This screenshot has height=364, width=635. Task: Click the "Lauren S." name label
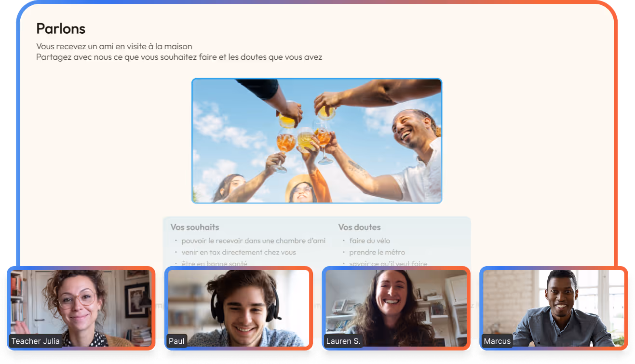click(343, 341)
